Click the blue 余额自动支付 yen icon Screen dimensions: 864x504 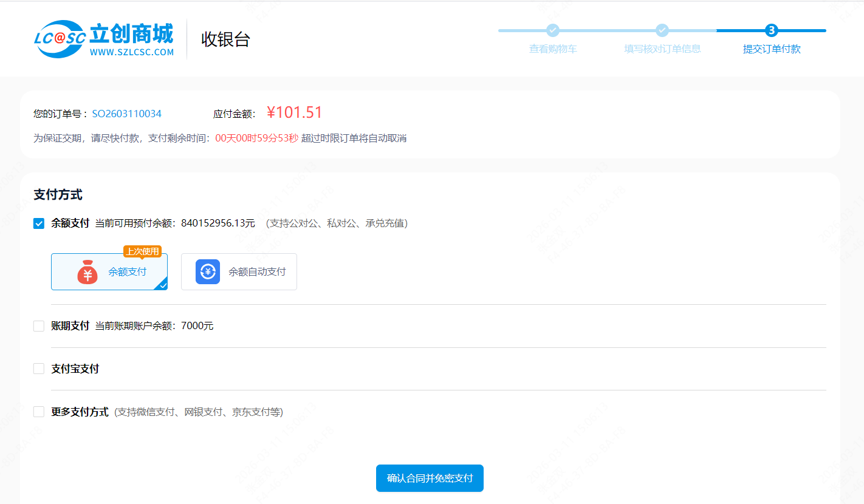207,271
